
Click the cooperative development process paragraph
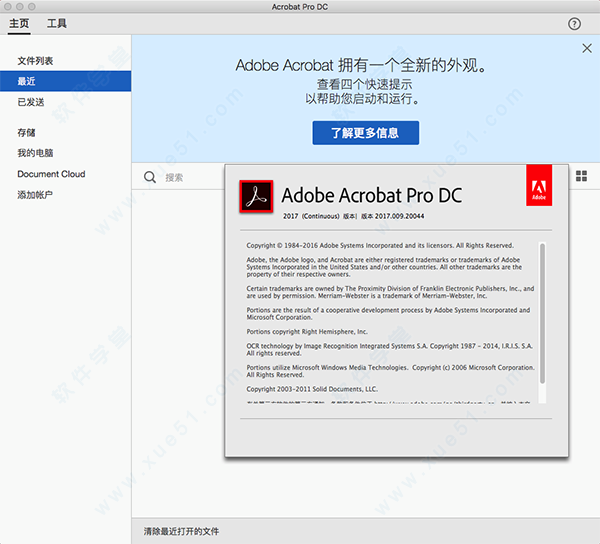(x=388, y=314)
